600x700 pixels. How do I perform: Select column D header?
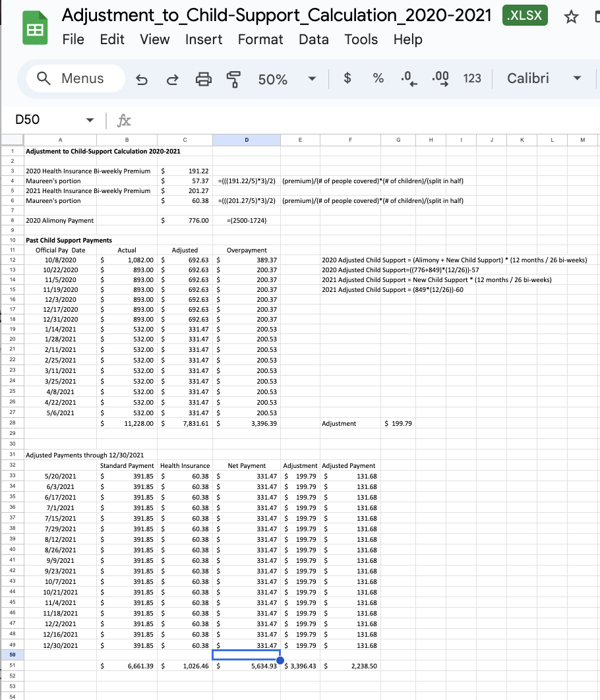[x=247, y=140]
